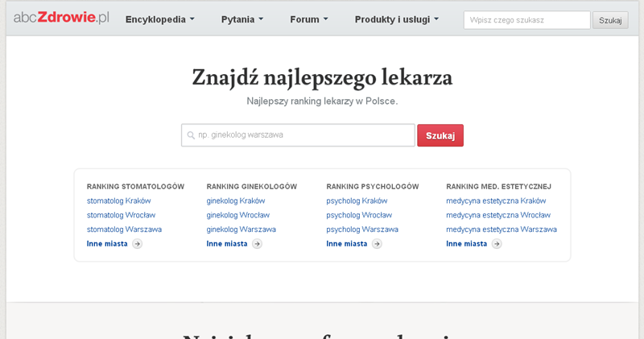644x339 pixels.
Task: Click the 'Znajdź najlepszego lekarza' headline
Action: (323, 77)
